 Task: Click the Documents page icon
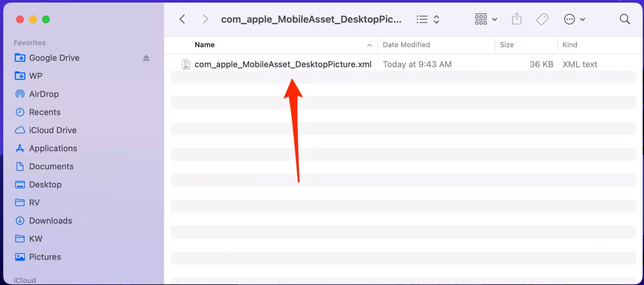[20, 166]
